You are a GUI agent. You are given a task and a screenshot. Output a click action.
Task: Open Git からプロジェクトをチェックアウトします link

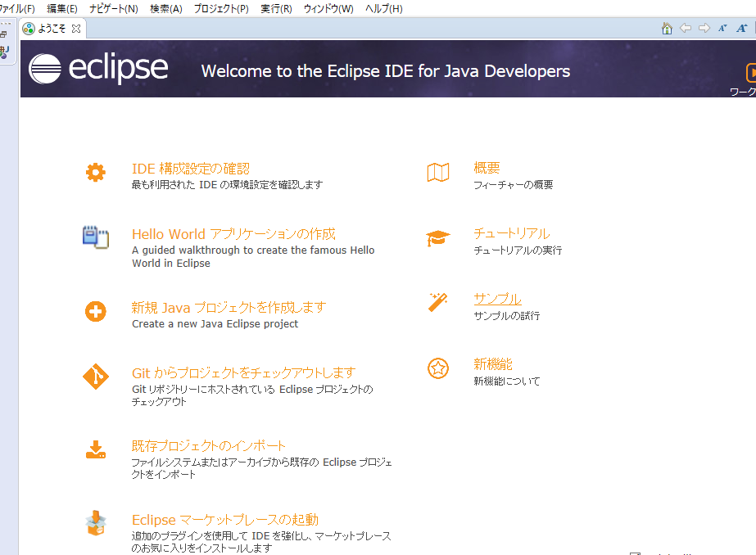(244, 373)
